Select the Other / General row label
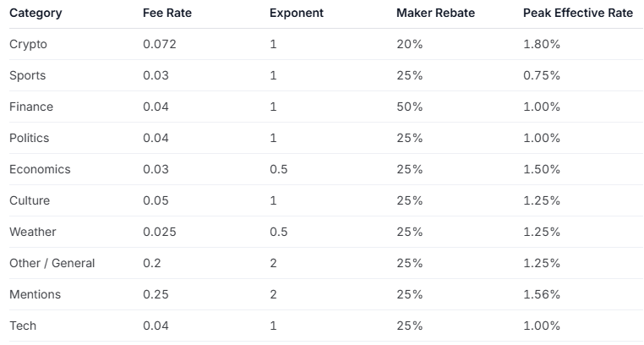This screenshot has width=644, height=345. [52, 263]
